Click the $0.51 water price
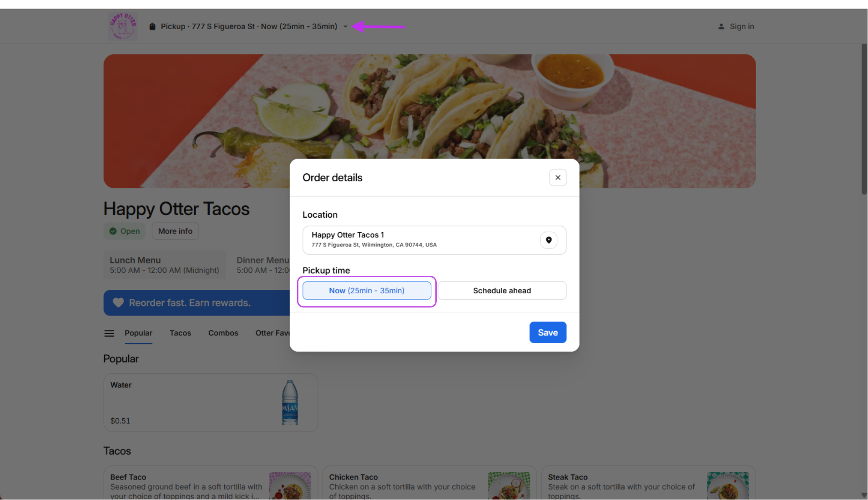Viewport: 868px width, 500px height. 120,421
